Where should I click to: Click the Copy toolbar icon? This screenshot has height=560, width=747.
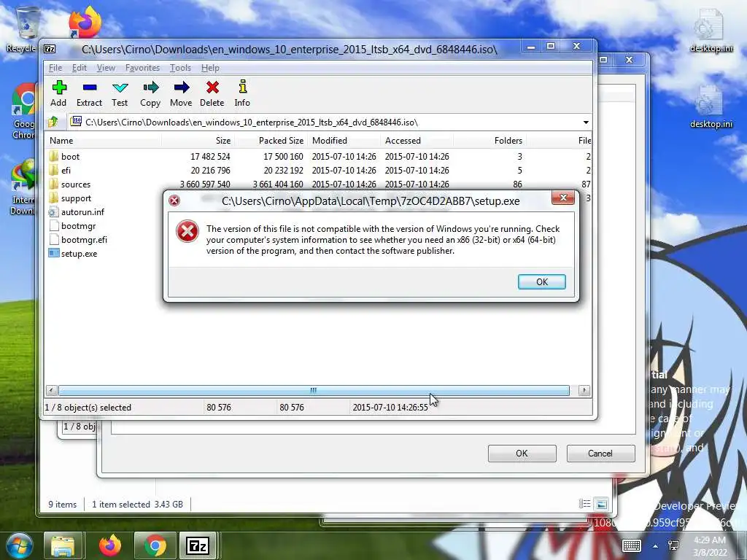click(x=150, y=87)
